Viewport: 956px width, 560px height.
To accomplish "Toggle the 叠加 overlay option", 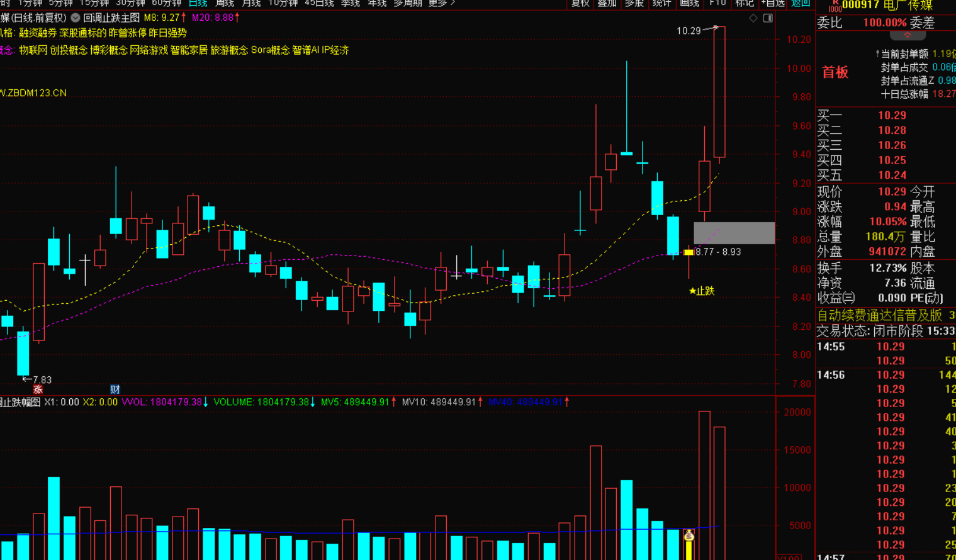I will (607, 3).
